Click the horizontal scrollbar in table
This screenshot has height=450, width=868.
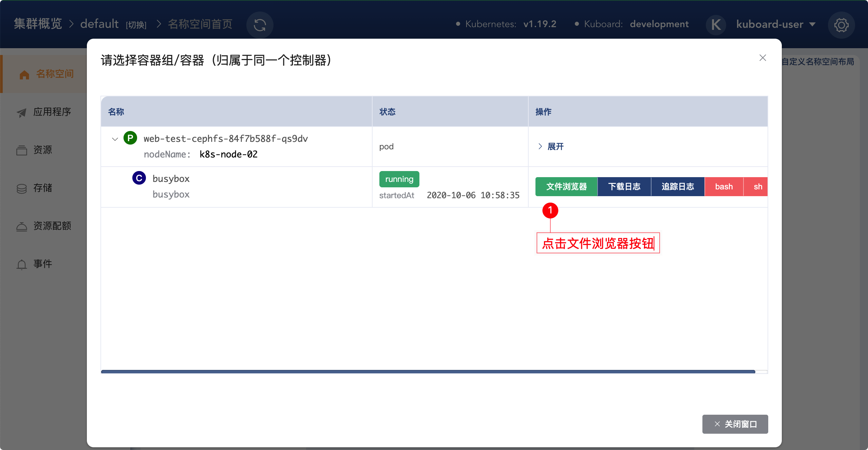pyautogui.click(x=428, y=372)
